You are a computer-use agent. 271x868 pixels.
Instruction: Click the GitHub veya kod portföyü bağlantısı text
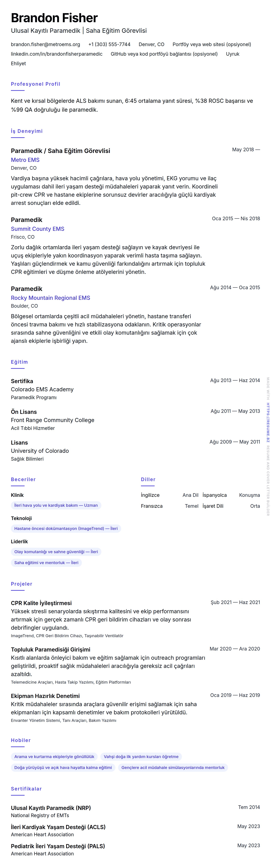pos(164,54)
